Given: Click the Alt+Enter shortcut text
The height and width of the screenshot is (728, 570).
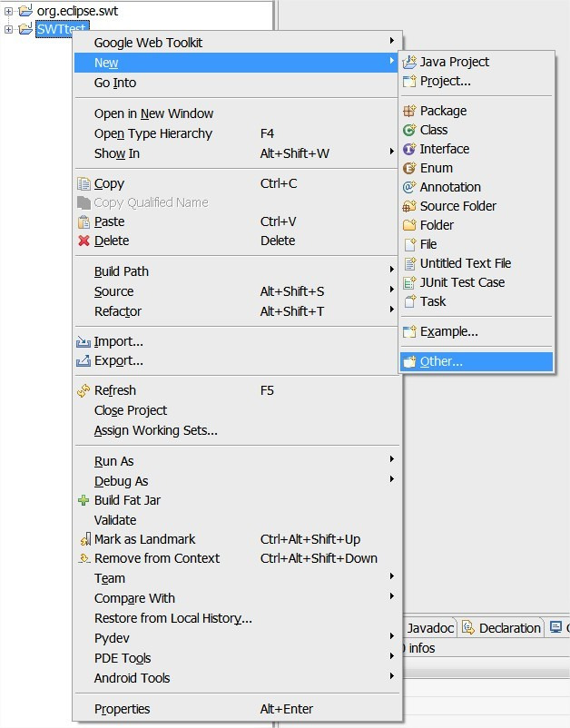Looking at the screenshot, I should [x=287, y=709].
